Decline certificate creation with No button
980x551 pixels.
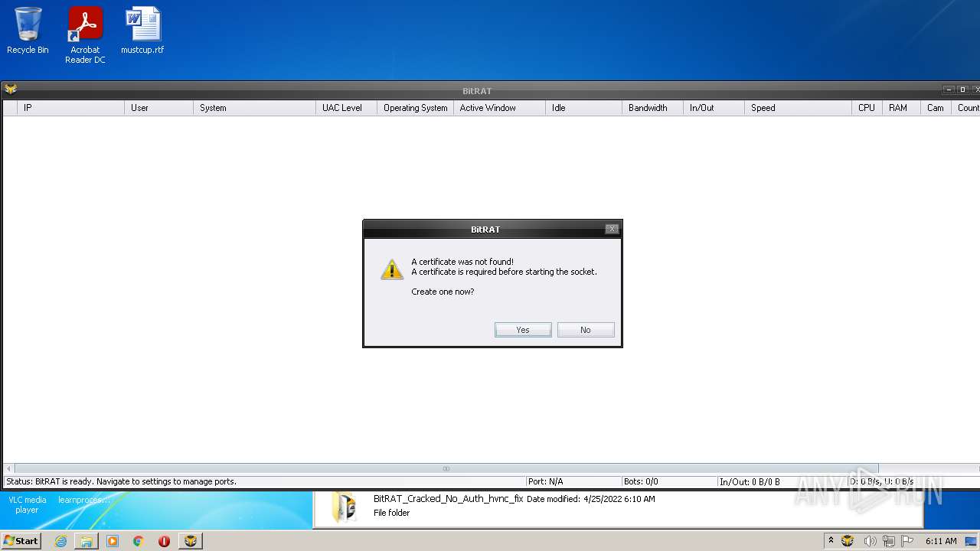coord(586,330)
